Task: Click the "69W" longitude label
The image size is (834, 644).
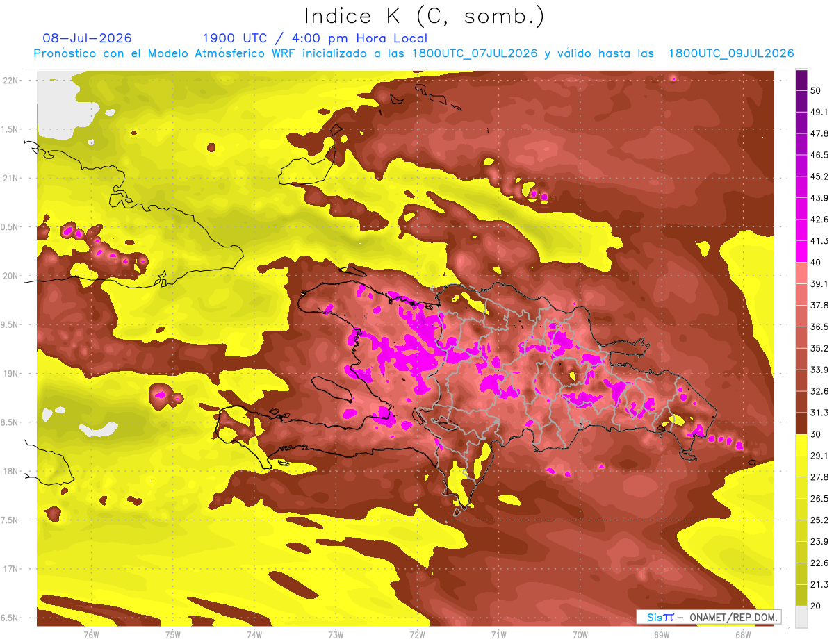Action: pyautogui.click(x=662, y=635)
